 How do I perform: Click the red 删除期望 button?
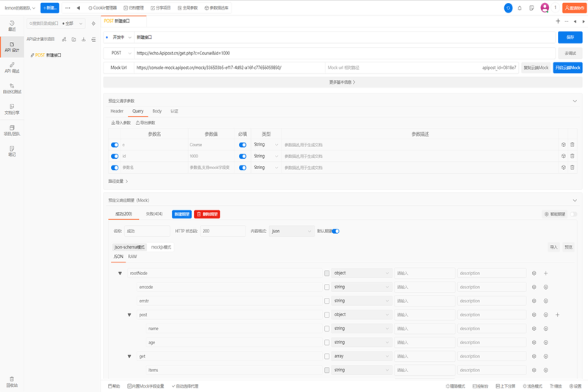207,214
